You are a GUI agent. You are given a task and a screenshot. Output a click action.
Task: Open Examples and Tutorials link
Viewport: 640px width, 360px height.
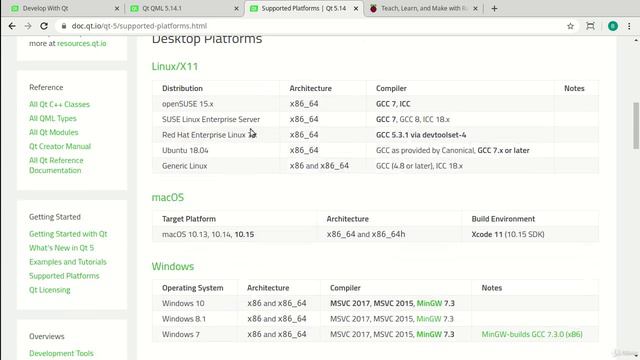68,262
